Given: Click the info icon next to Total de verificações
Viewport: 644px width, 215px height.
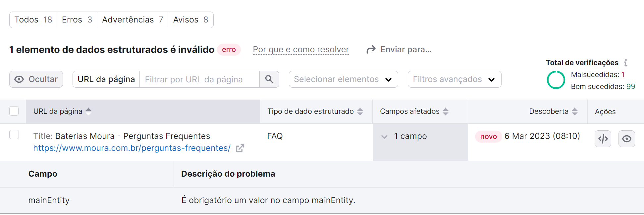Looking at the screenshot, I should 625,62.
